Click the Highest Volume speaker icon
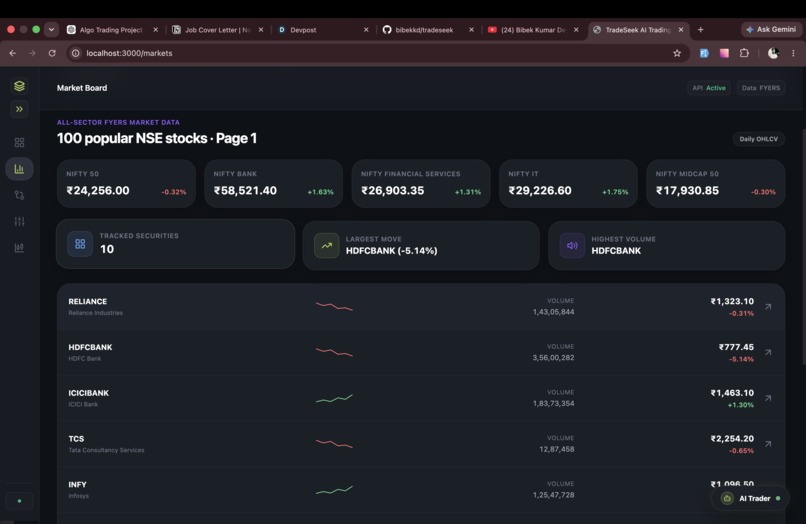 pos(572,245)
